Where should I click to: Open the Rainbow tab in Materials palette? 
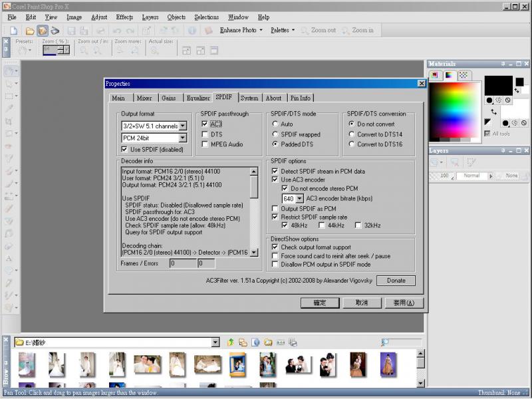click(450, 75)
